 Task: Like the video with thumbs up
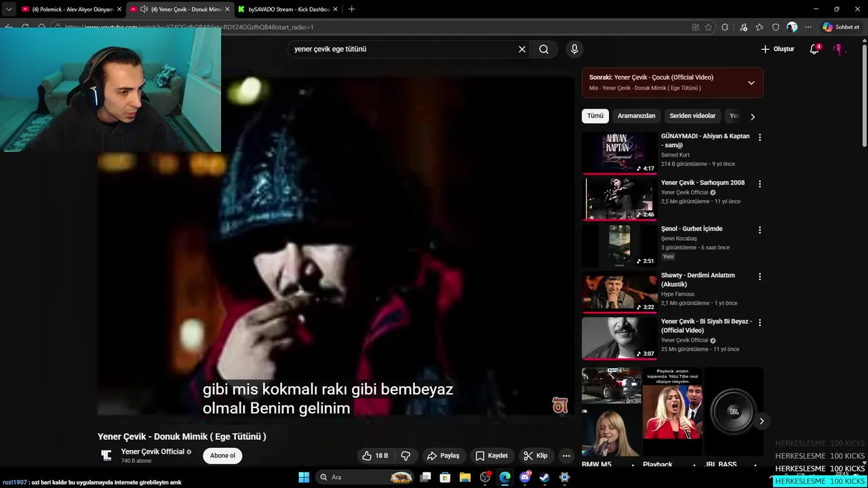tap(376, 455)
